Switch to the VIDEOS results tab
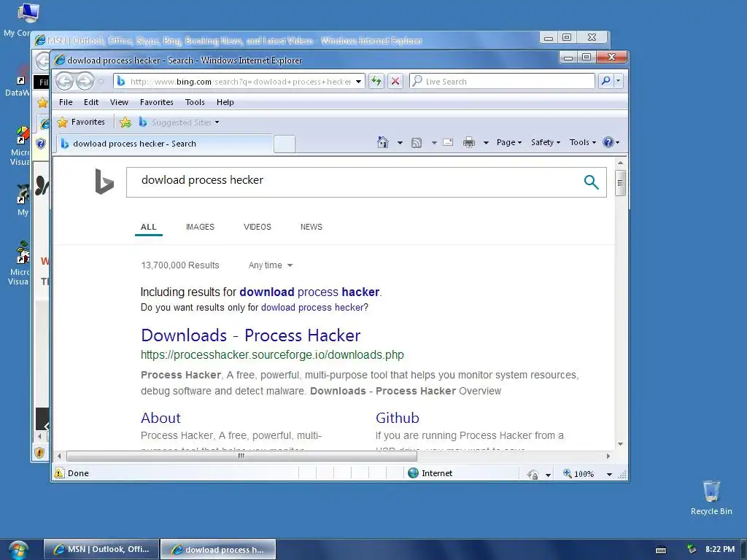 click(258, 227)
